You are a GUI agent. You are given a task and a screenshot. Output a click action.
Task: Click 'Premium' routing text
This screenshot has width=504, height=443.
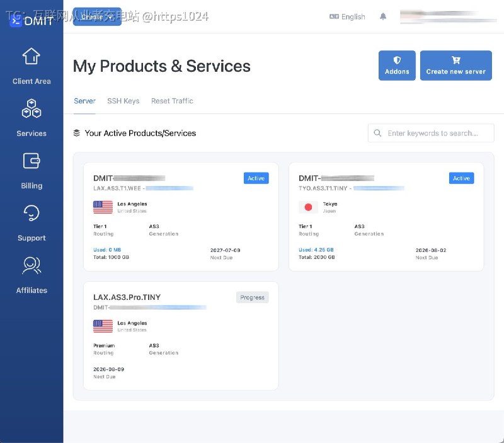104,345
